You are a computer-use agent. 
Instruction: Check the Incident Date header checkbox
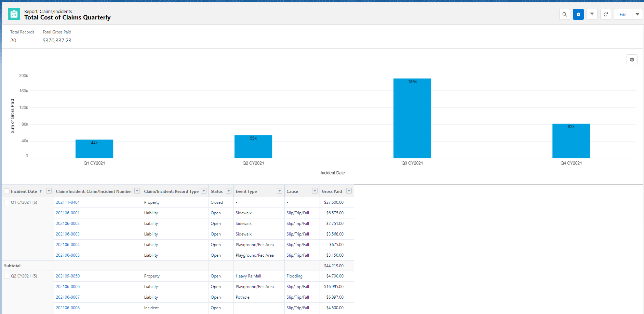(7, 191)
